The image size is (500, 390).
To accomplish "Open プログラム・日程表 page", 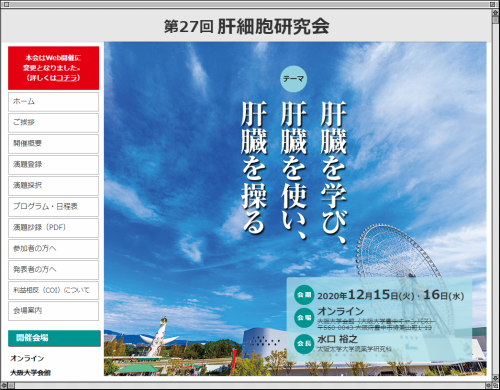I will point(53,207).
